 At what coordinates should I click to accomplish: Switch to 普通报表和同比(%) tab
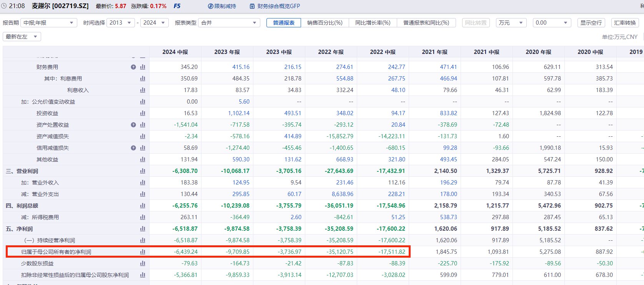coord(426,23)
